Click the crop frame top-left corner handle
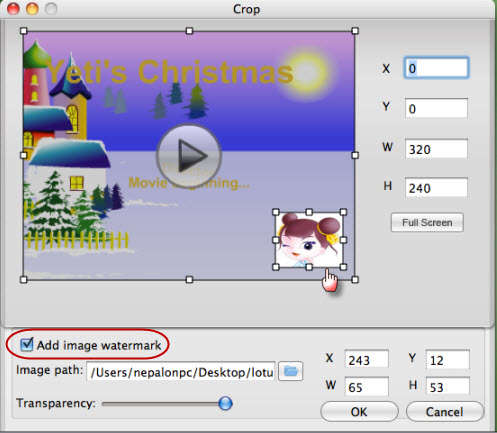497x433 pixels. tap(23, 31)
